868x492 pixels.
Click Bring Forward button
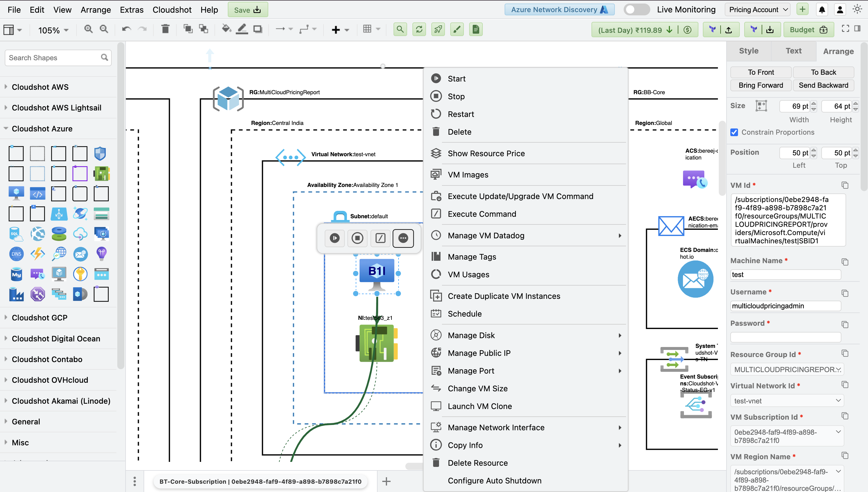pos(761,85)
